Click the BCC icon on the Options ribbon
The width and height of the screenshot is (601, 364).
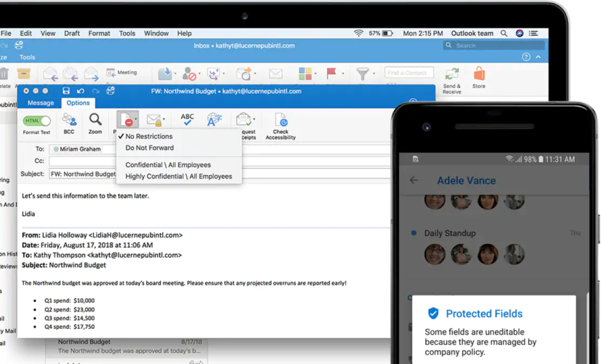69,120
